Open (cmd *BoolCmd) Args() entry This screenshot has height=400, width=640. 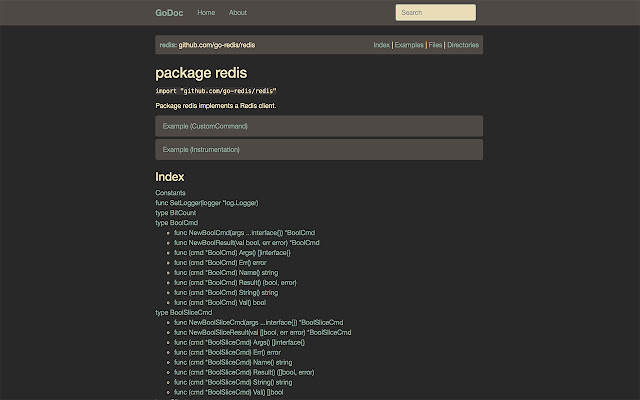pyautogui.click(x=232, y=253)
